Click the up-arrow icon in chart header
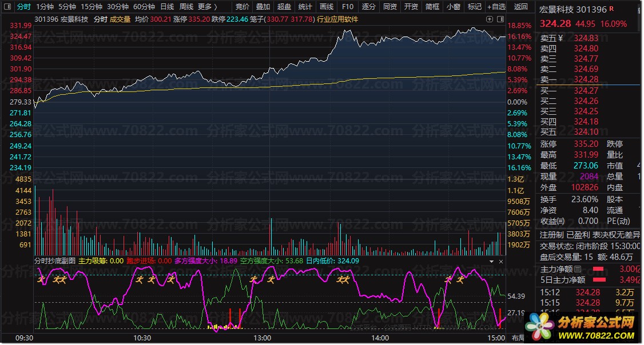644x345 pixels. click(489, 19)
